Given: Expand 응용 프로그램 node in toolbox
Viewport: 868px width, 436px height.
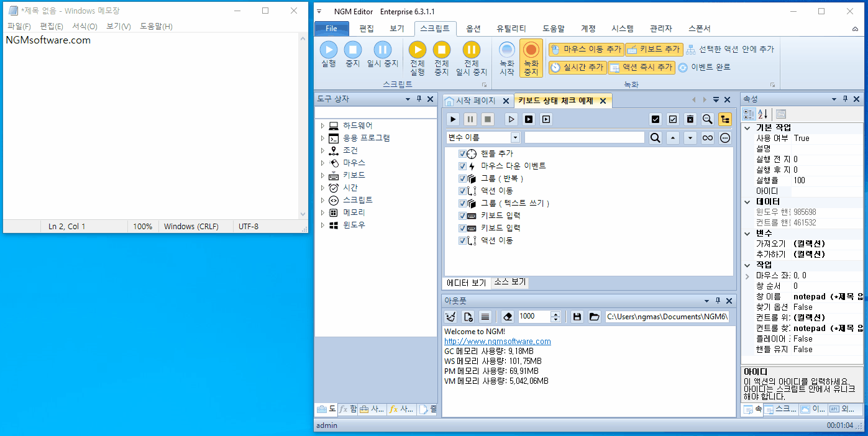Looking at the screenshot, I should pos(322,138).
